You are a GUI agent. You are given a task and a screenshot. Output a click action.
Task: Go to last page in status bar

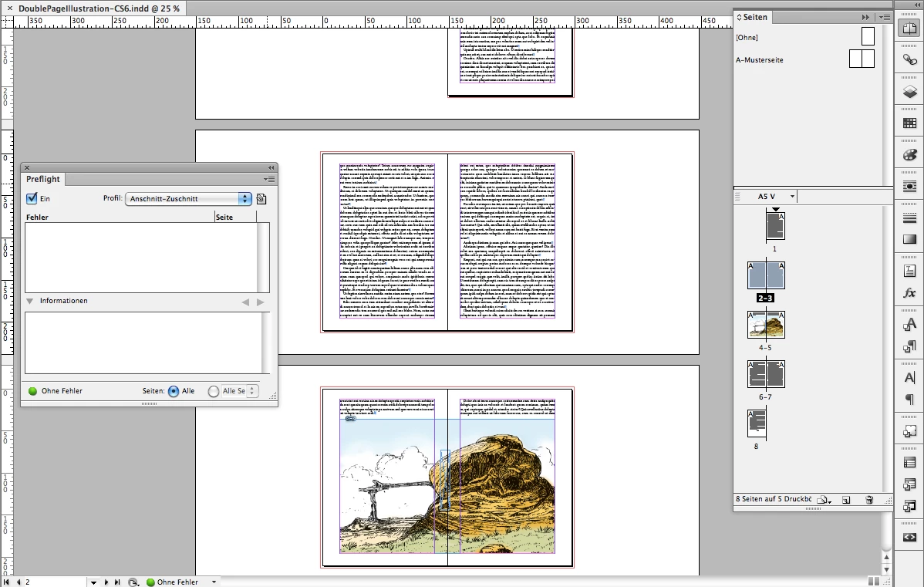(117, 582)
